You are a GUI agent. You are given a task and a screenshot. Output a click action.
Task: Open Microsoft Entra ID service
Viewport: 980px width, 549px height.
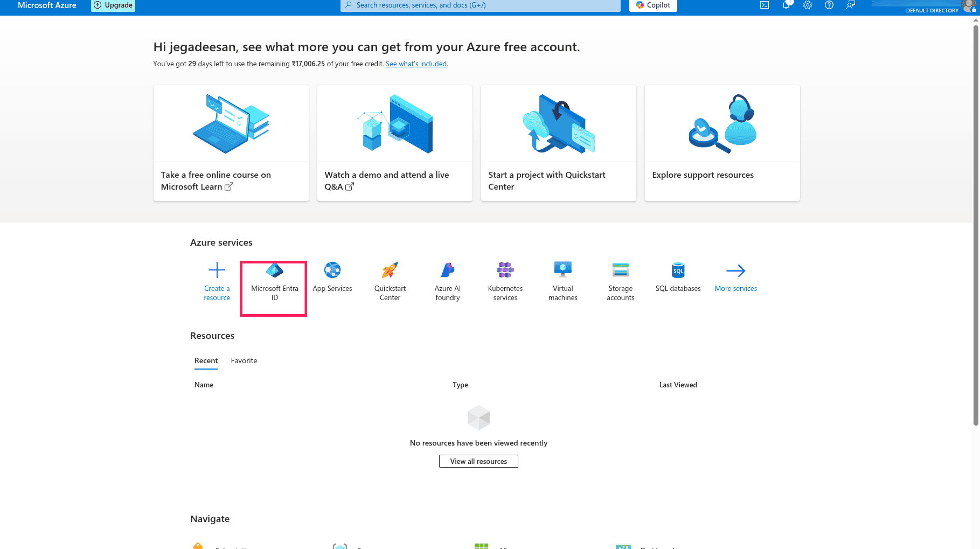click(x=274, y=281)
